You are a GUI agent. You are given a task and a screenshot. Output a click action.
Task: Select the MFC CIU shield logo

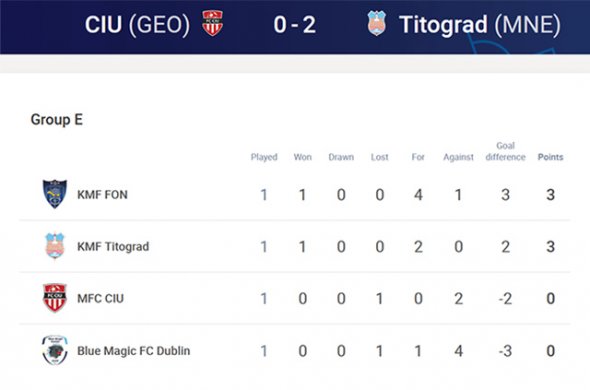pyautogui.click(x=55, y=298)
